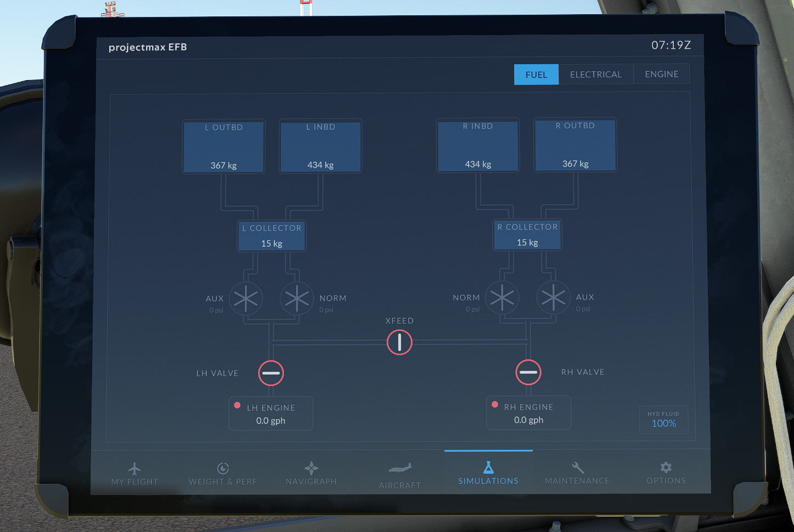Click the projectmax EFB title

(148, 47)
